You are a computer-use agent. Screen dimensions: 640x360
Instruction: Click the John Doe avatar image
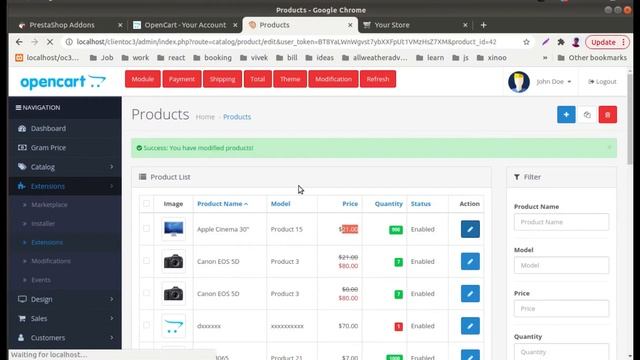point(519,82)
